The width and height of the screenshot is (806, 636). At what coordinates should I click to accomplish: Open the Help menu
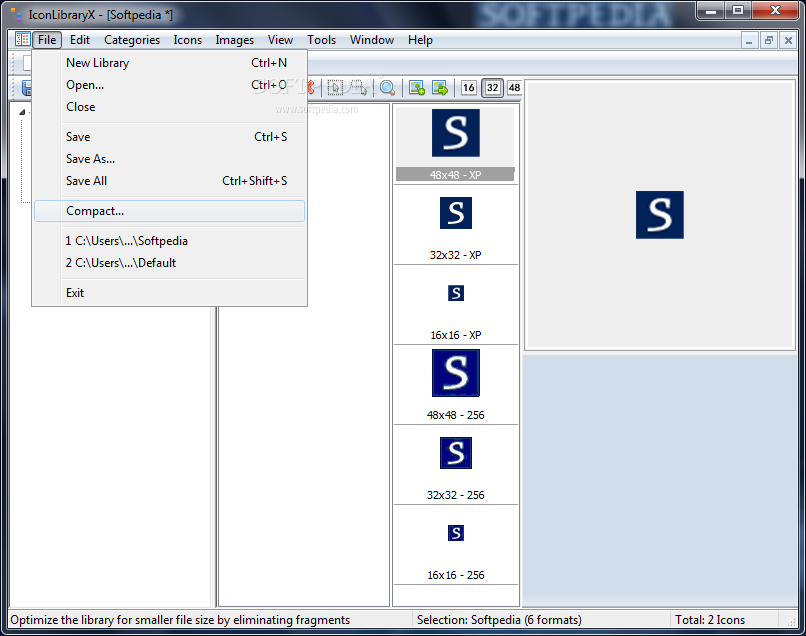pyautogui.click(x=420, y=40)
